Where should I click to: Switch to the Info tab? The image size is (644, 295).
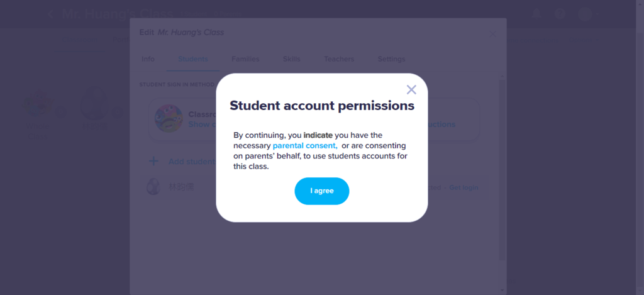148,59
